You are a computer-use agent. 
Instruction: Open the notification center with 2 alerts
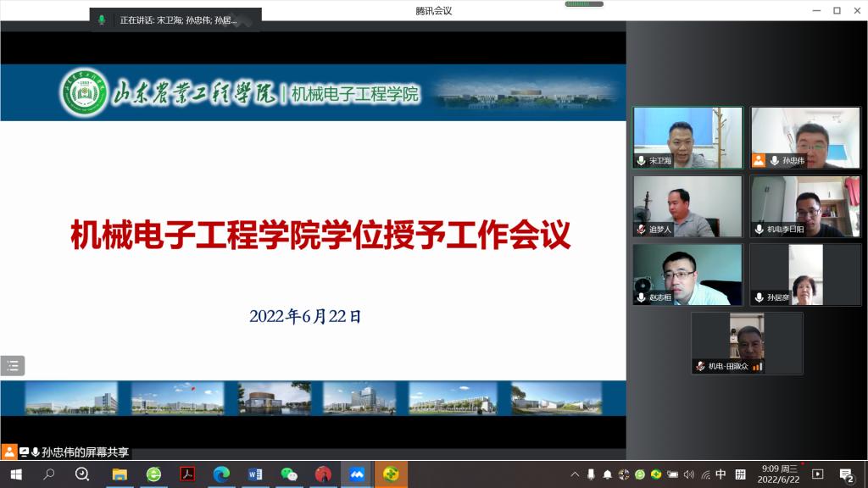pyautogui.click(x=845, y=474)
